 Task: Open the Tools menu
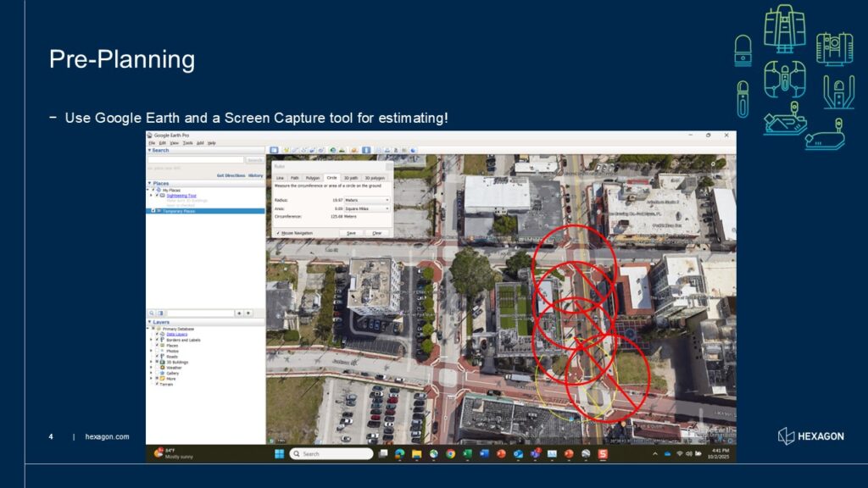[187, 143]
